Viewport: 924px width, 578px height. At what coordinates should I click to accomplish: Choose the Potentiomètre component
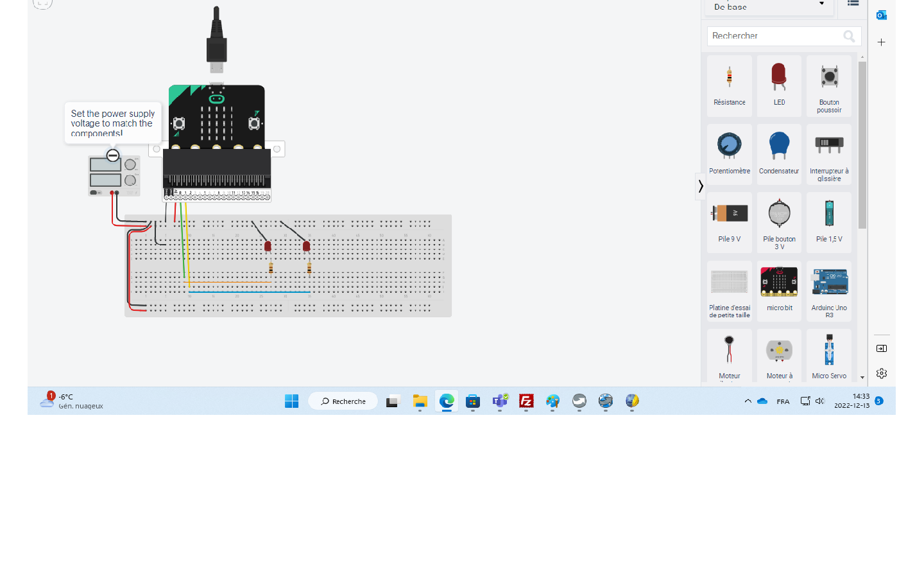click(x=730, y=154)
